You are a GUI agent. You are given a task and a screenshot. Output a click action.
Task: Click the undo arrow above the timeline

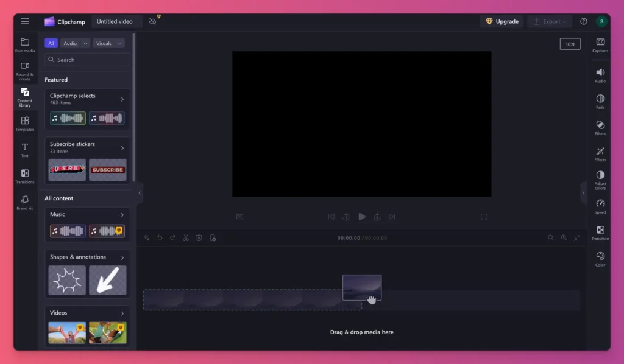[x=160, y=238]
